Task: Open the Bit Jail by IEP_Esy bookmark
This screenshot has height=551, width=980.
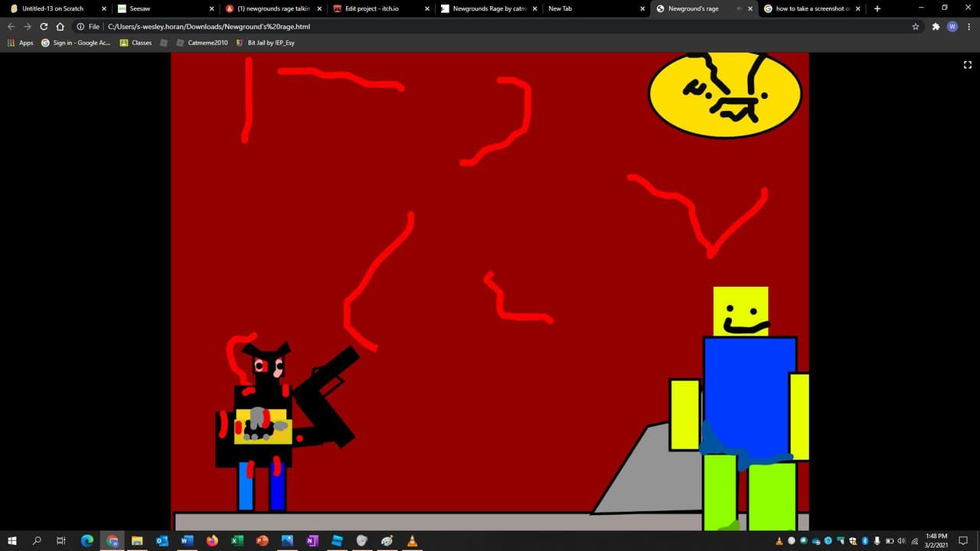Action: pyautogui.click(x=265, y=43)
